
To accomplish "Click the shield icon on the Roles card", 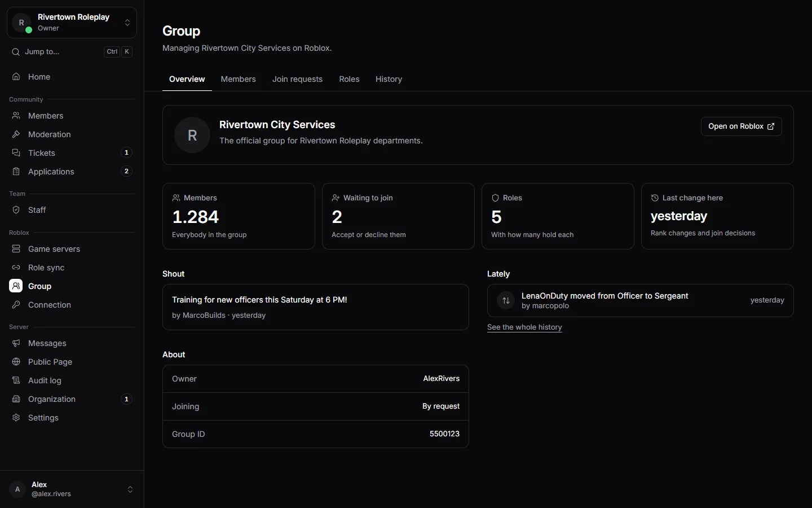I will tap(495, 198).
